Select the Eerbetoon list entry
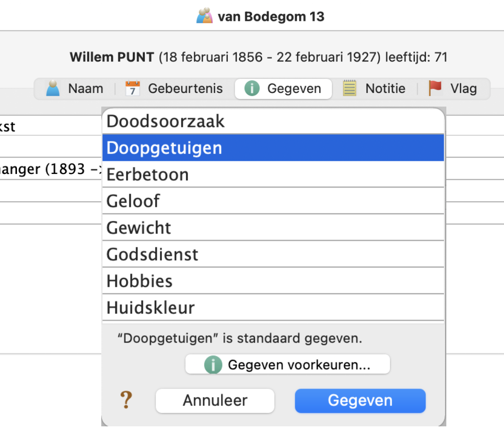Screen dimensions: 504x437 click(x=273, y=174)
